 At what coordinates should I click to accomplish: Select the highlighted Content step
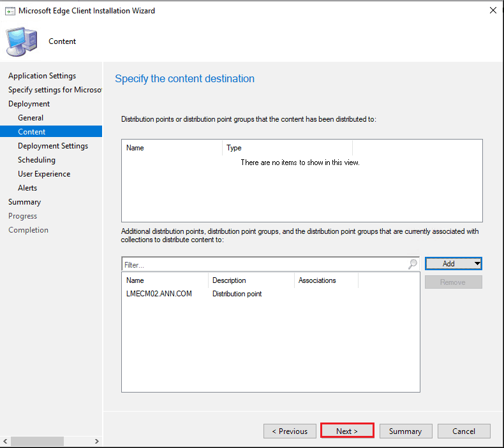click(51, 132)
